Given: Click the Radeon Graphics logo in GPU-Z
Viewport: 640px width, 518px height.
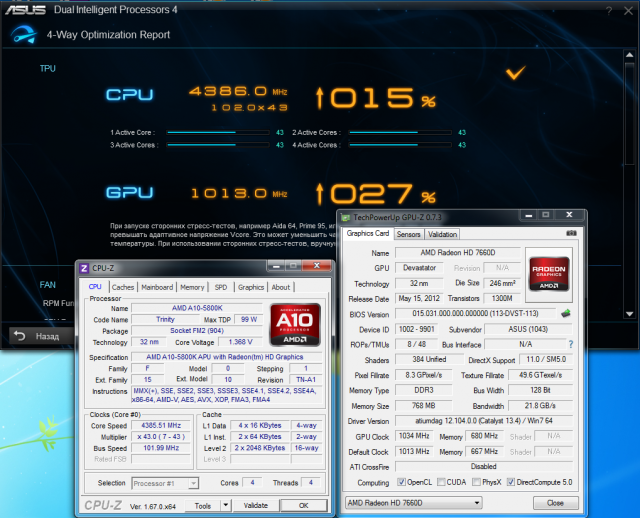Looking at the screenshot, I should tap(549, 274).
